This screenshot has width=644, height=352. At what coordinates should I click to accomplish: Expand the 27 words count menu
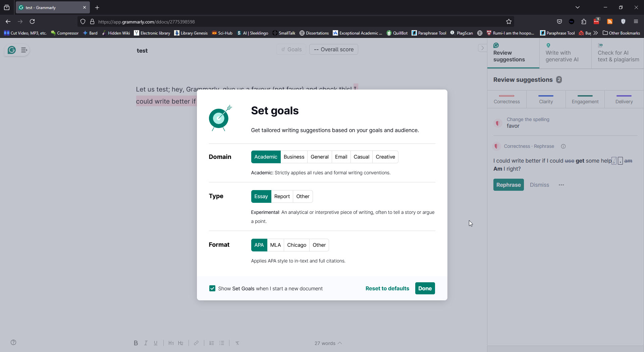pos(328,343)
